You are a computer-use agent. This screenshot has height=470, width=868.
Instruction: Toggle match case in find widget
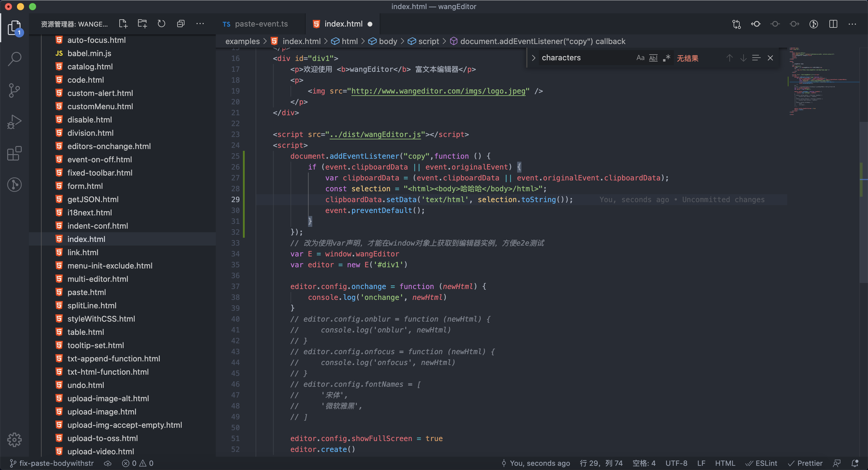click(x=640, y=58)
